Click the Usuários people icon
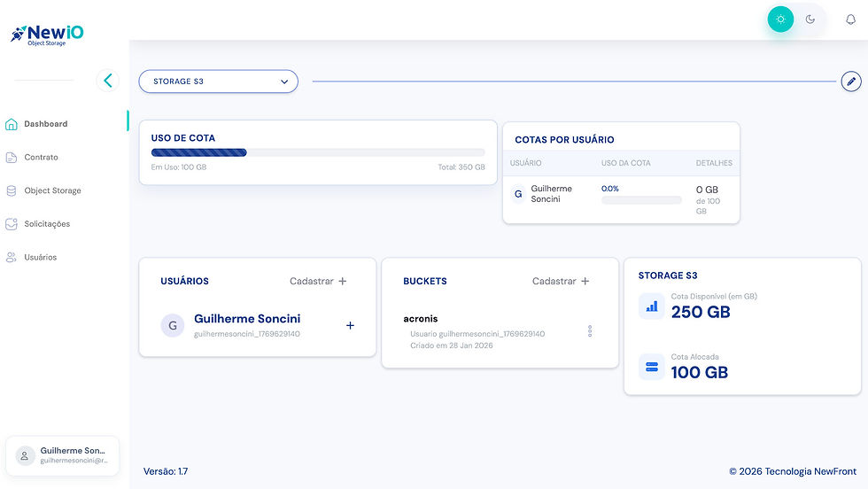 (11, 257)
